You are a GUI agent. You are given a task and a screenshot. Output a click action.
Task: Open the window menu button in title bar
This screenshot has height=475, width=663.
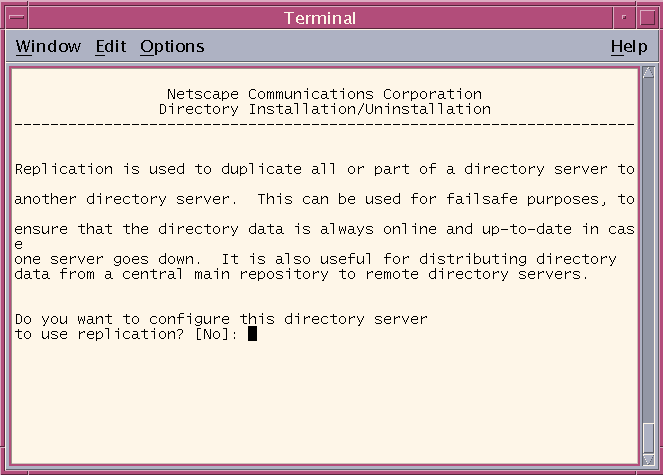click(16, 18)
